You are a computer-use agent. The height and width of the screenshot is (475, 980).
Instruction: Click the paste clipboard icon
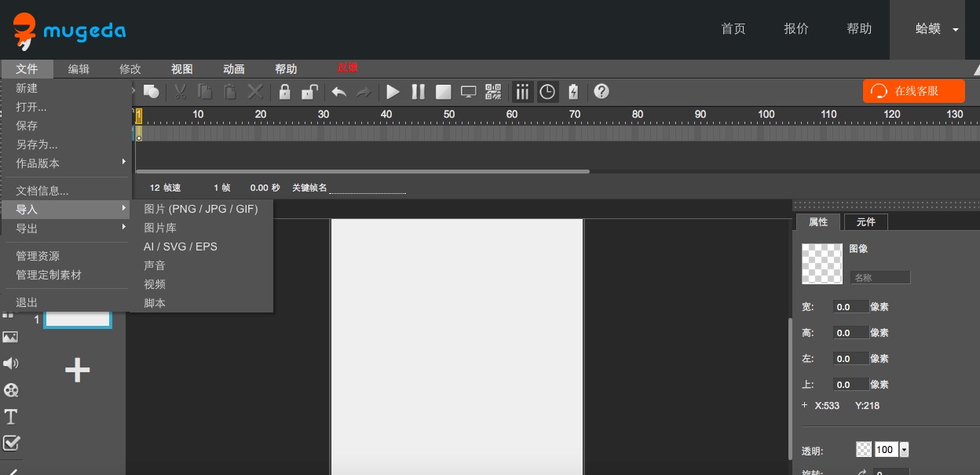tap(229, 92)
